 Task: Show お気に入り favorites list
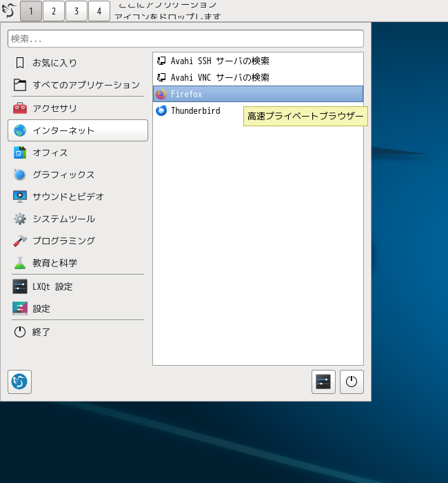click(54, 63)
